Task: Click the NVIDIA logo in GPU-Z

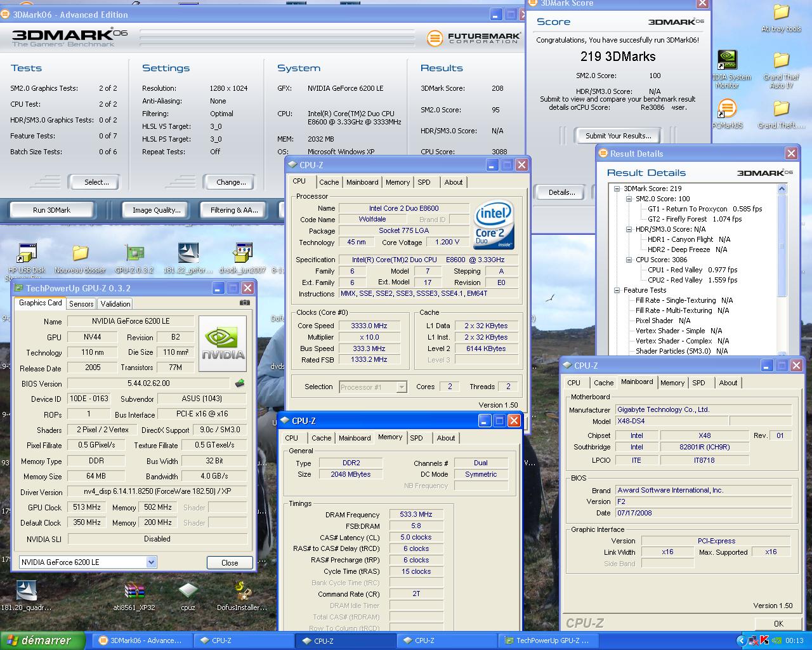Action: pos(223,343)
